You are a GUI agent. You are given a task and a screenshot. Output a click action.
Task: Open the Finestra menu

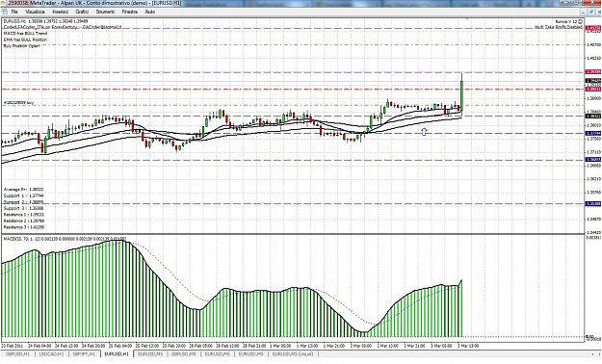(130, 12)
